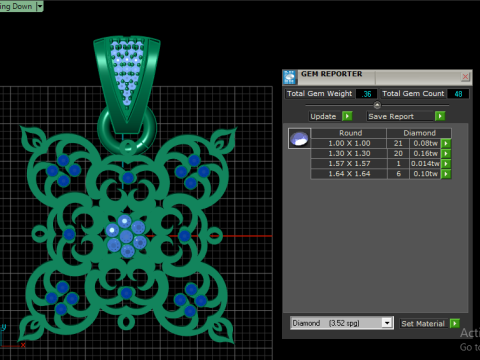The width and height of the screenshot is (480, 360).
Task: Select the 1.00 X 1.00 size cell
Action: tap(349, 143)
